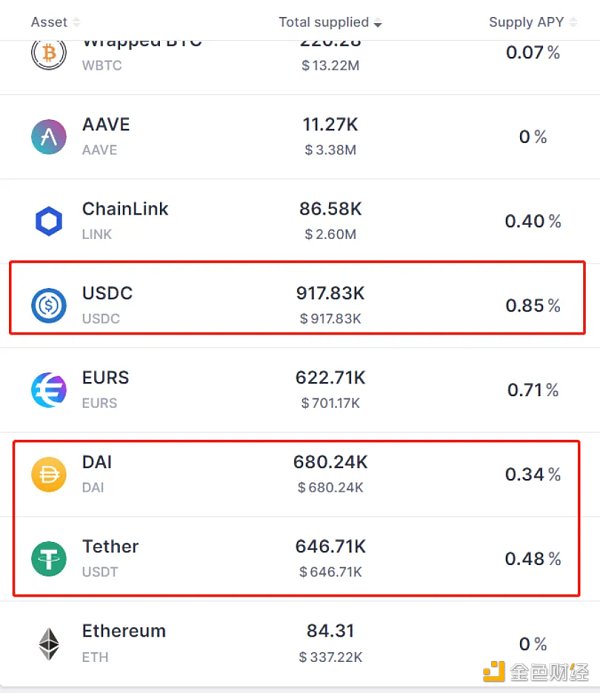Click the Ethereum diamond icon
The image size is (600, 693).
(x=49, y=644)
